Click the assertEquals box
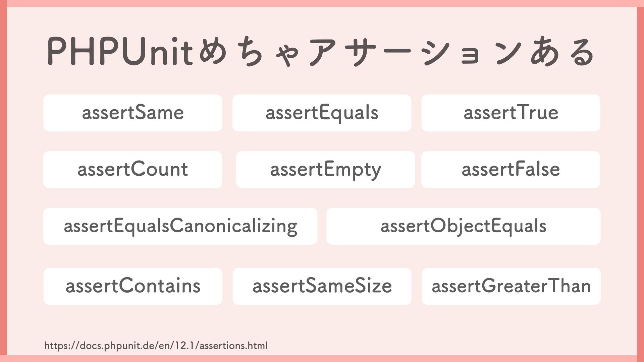 pyautogui.click(x=322, y=113)
